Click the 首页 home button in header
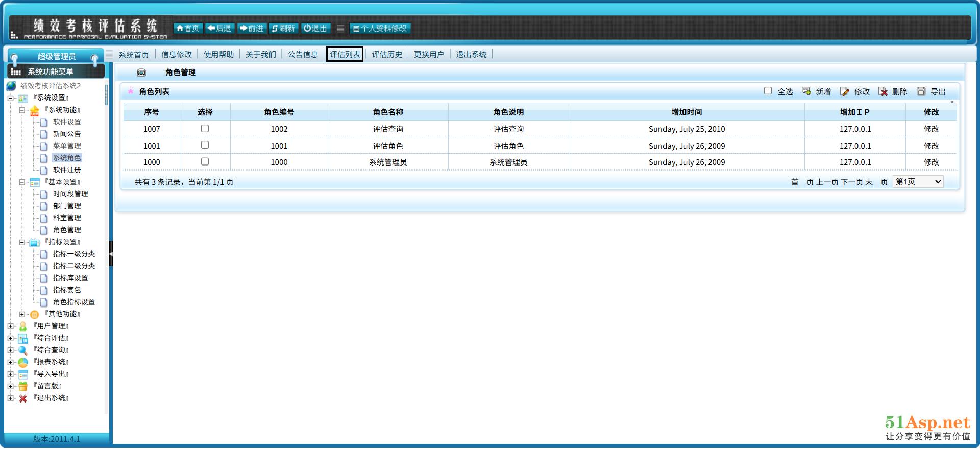The height and width of the screenshot is (449, 980). (188, 29)
